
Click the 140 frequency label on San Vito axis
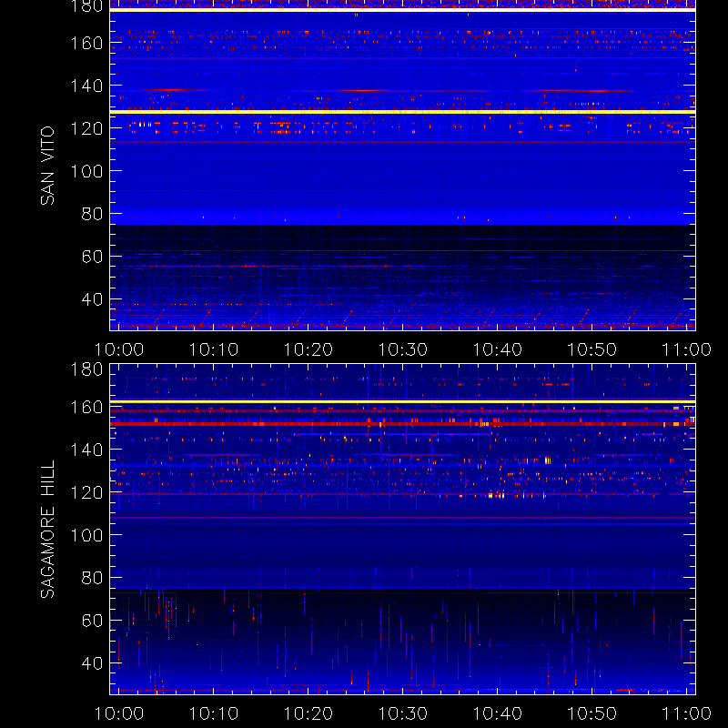[86, 86]
